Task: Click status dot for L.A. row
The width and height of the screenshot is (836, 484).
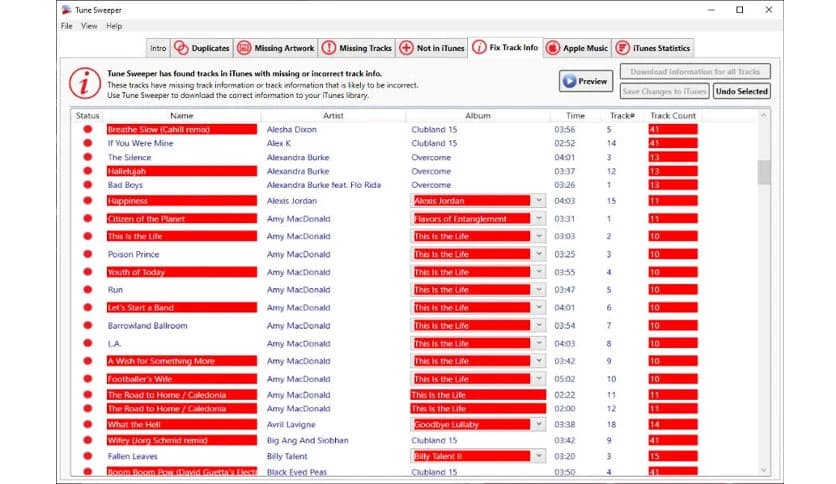Action: tap(88, 343)
